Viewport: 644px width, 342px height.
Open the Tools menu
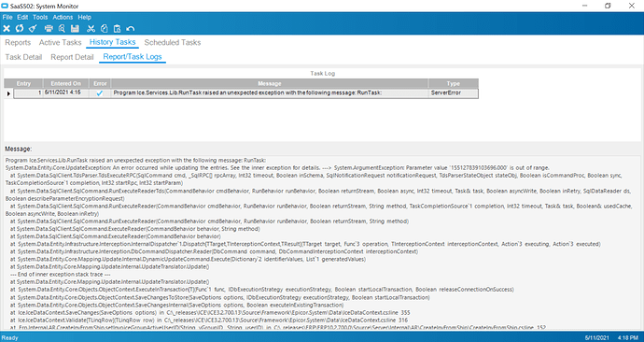[40, 17]
